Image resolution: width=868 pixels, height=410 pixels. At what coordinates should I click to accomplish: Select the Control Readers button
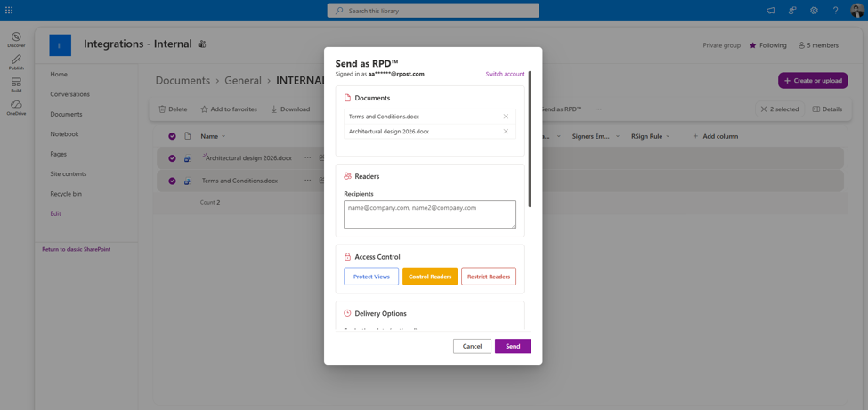click(x=430, y=276)
